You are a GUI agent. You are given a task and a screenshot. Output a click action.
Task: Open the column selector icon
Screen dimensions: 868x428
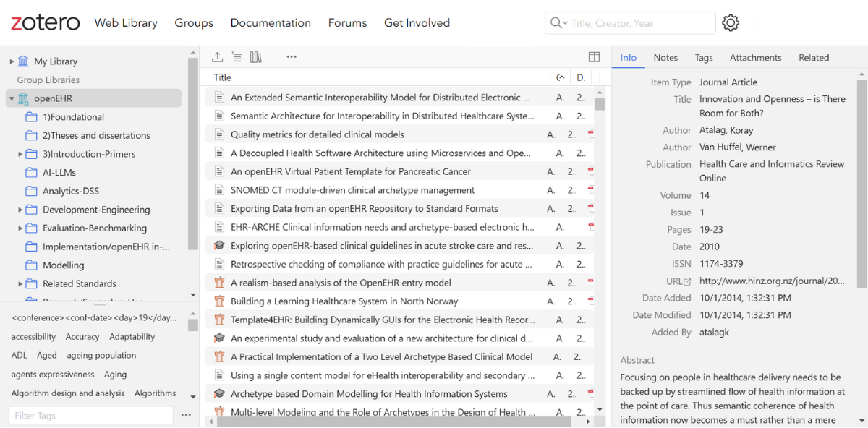click(594, 57)
